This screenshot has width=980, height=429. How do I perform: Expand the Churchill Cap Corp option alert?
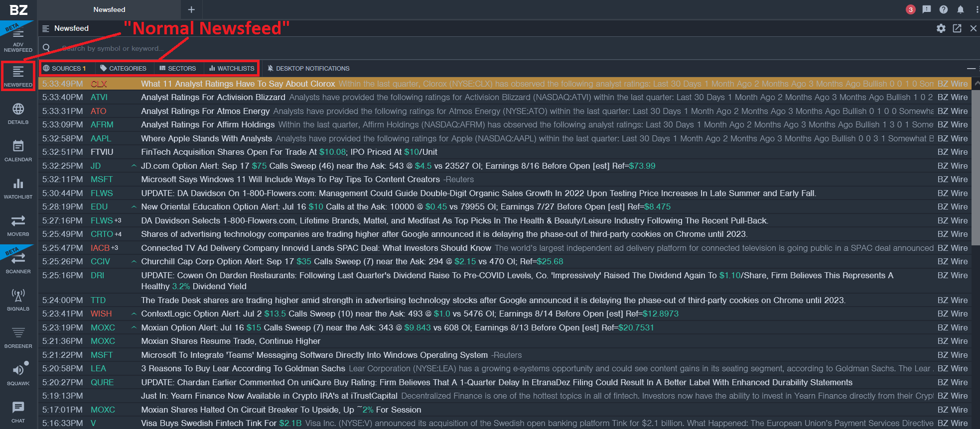134,261
